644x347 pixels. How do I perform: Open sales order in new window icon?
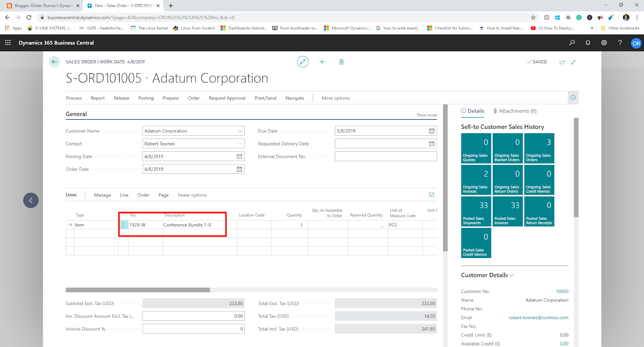coord(562,62)
